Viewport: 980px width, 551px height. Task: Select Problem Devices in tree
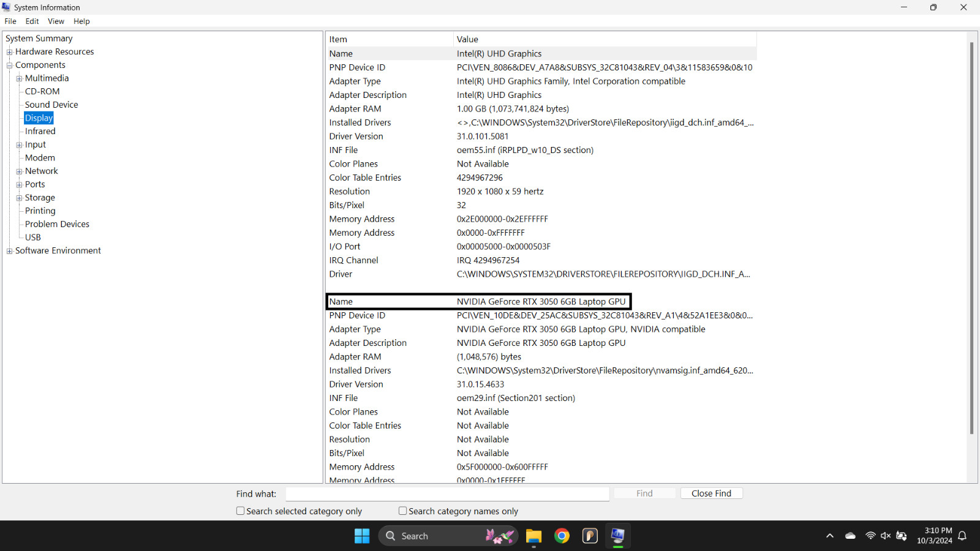pos(57,225)
